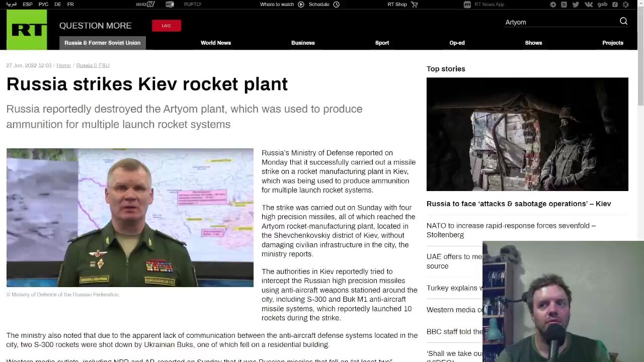Image resolution: width=644 pixels, height=362 pixels.
Task: Click the scrollbar up arrow
Action: (640, 3)
